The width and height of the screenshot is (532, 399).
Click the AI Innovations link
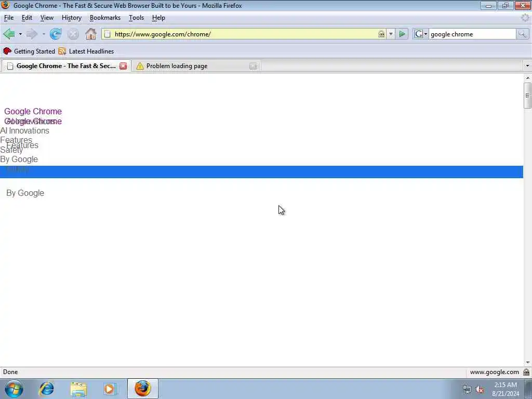(x=24, y=130)
